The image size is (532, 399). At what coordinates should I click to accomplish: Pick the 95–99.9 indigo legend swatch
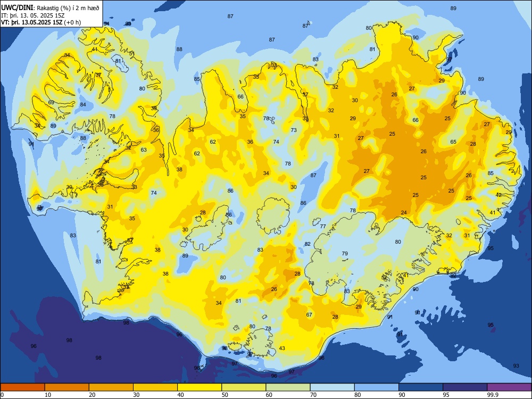pos(465,387)
